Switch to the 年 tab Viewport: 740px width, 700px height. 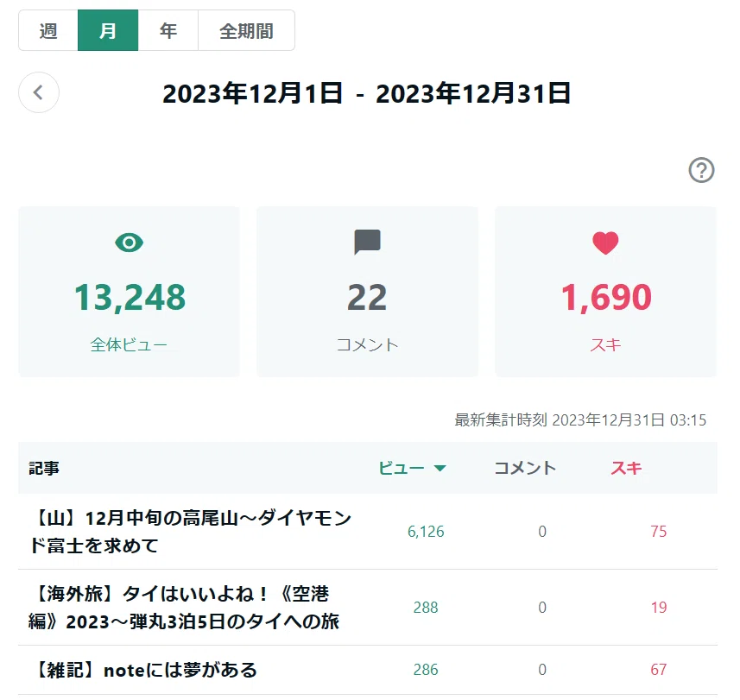click(168, 31)
